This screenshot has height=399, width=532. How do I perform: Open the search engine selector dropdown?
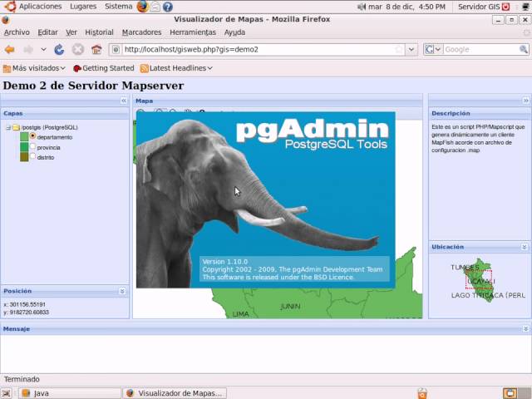[x=433, y=50]
